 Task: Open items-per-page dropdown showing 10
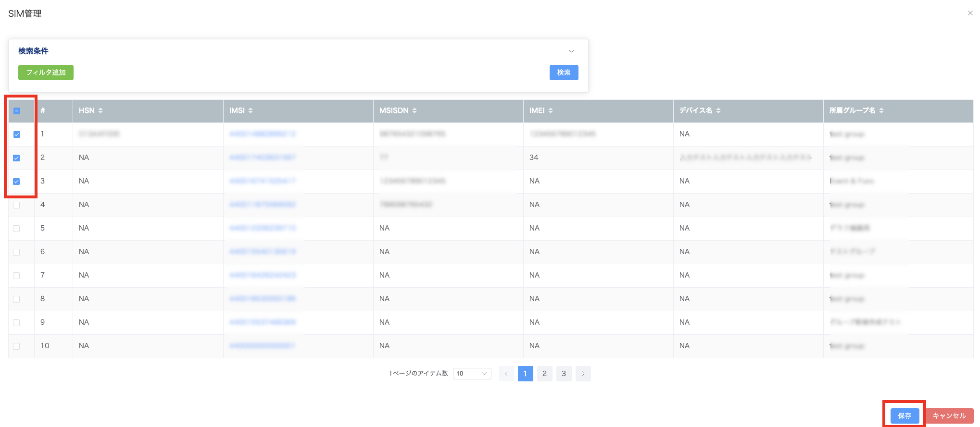[472, 374]
